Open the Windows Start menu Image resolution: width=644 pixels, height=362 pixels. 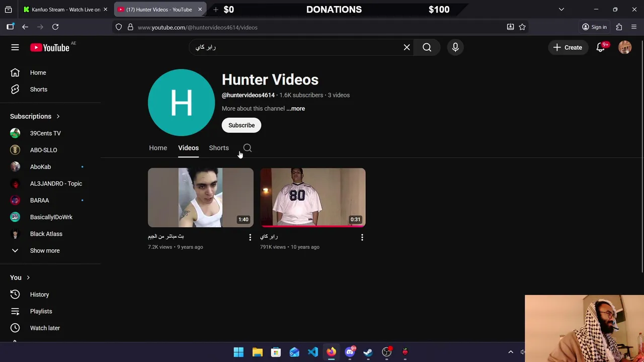[238, 352]
